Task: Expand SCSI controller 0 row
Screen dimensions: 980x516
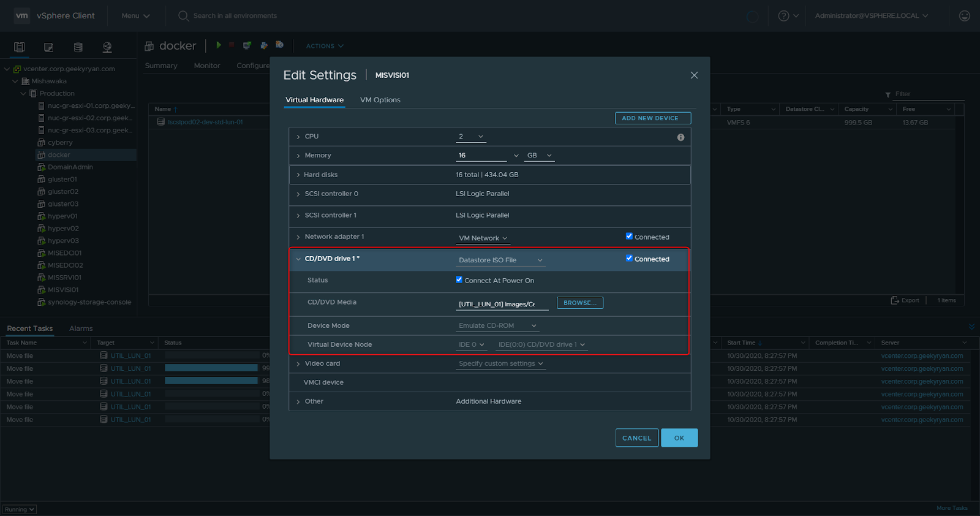Action: click(298, 194)
